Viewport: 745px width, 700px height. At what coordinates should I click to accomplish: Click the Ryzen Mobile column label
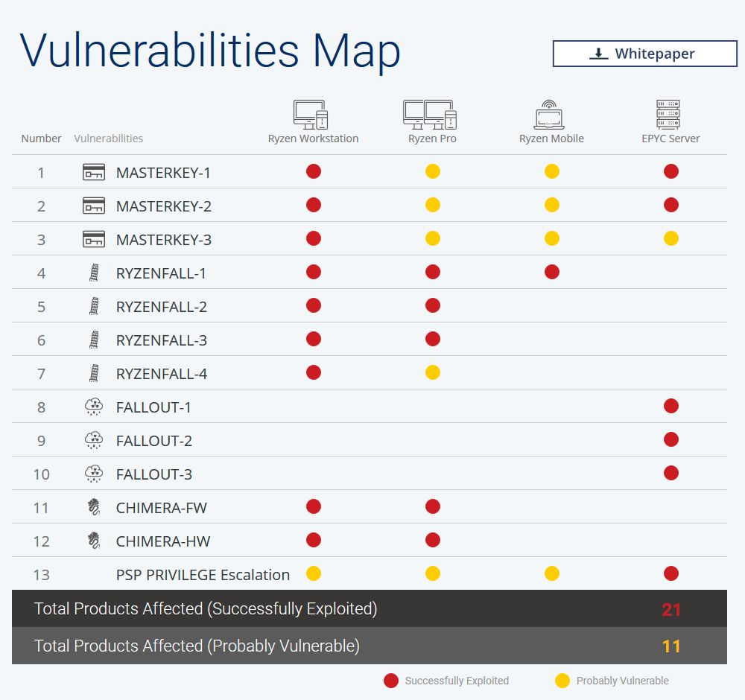pos(551,139)
